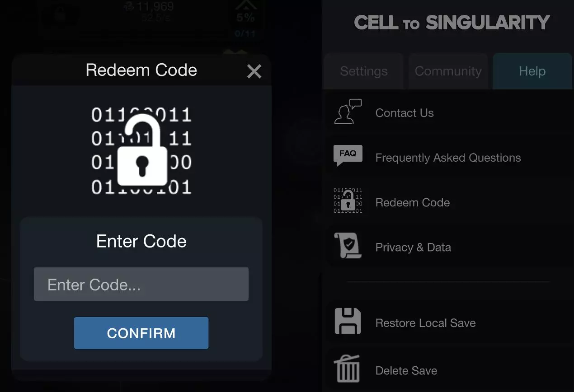The height and width of the screenshot is (392, 574).
Task: Open the Privacy & Data text entry
Action: click(413, 247)
